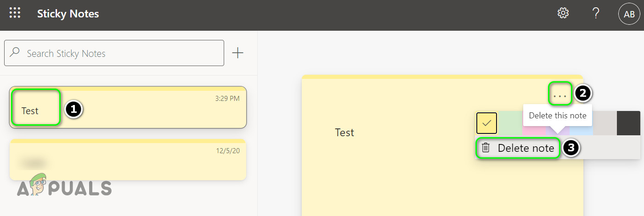The image size is (644, 216).
Task: Change note color to pink
Action: [533, 131]
